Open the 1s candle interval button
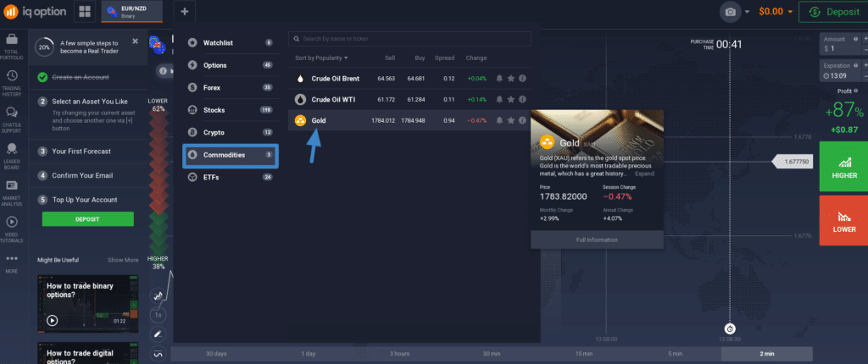Screen dimensions: 868x364 [x=158, y=315]
